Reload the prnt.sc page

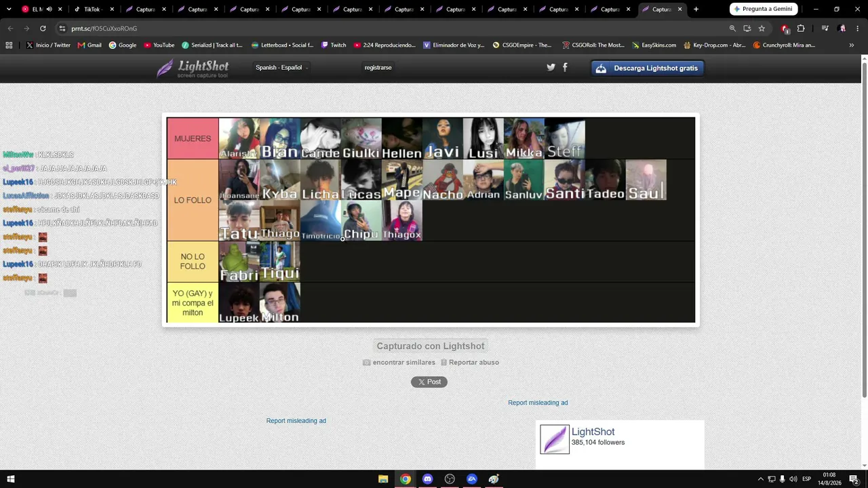[x=43, y=28]
